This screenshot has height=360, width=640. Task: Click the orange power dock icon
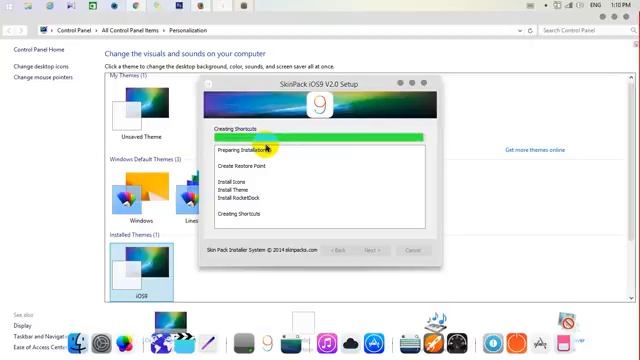pyautogui.click(x=517, y=343)
